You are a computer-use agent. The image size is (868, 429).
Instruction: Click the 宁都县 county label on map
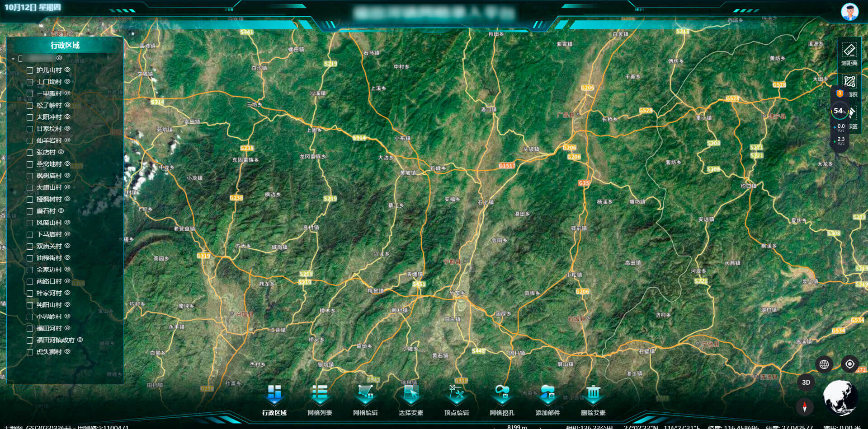pyautogui.click(x=452, y=261)
